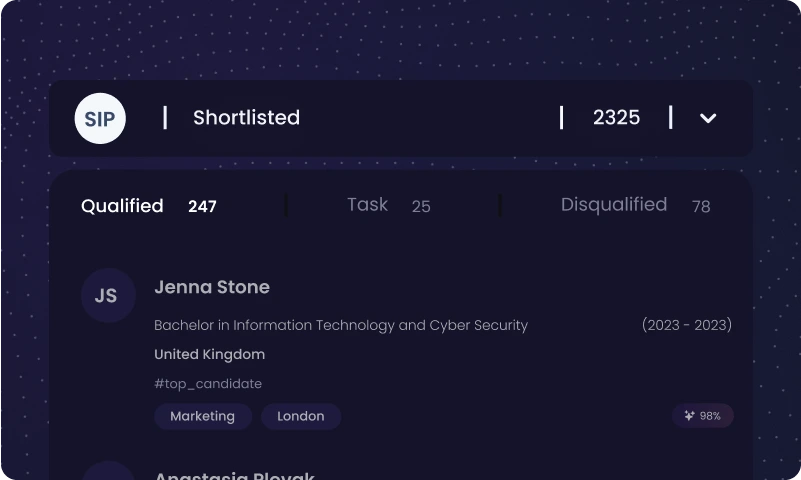Switch to the Disqualified tab
801x480 pixels.
pos(614,205)
